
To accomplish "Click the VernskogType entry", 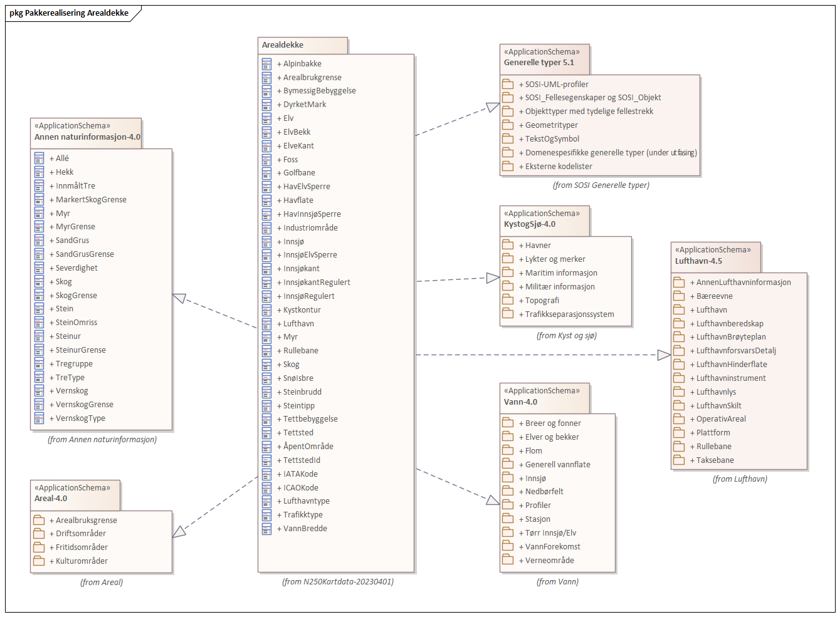I will coord(77,418).
